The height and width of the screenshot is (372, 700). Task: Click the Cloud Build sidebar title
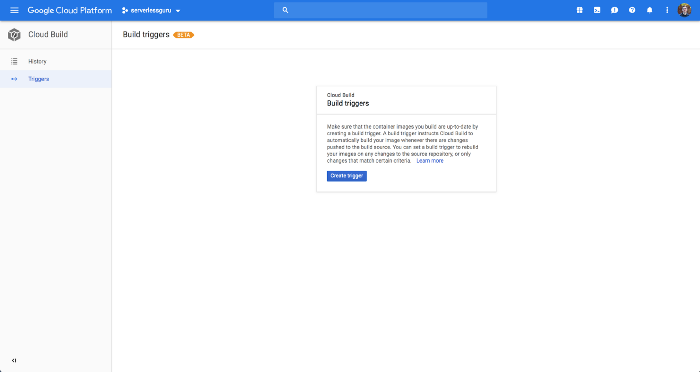[x=48, y=34]
